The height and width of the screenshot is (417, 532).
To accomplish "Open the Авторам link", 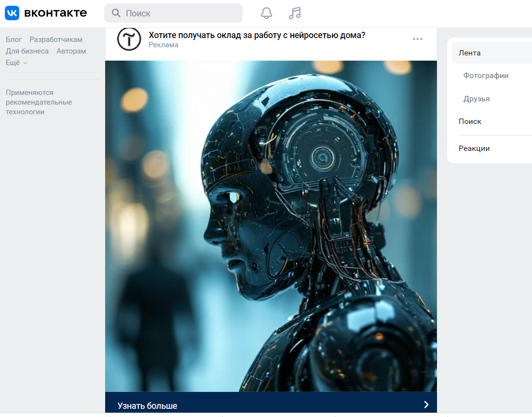I will coord(71,51).
